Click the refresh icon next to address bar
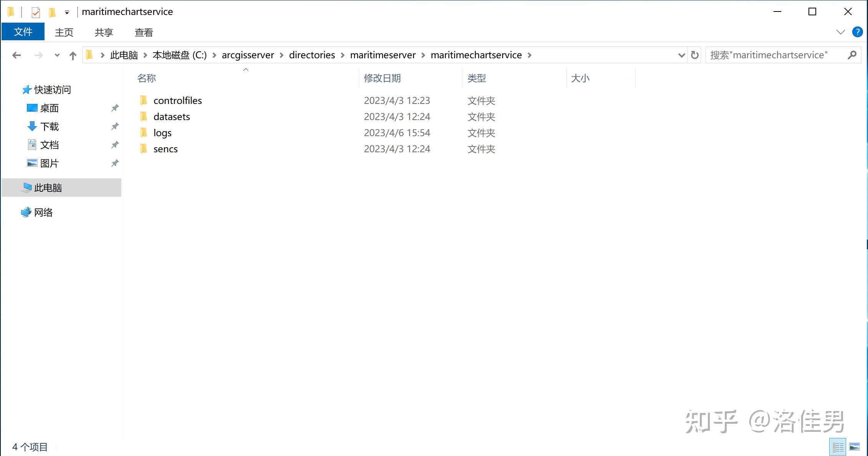This screenshot has width=868, height=456. (x=694, y=55)
